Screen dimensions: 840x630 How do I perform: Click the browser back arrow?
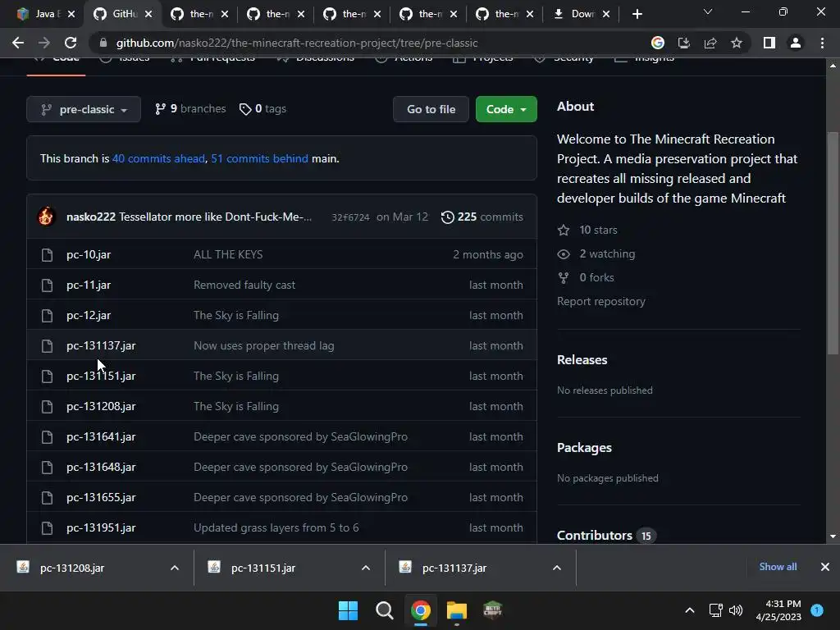[18, 43]
